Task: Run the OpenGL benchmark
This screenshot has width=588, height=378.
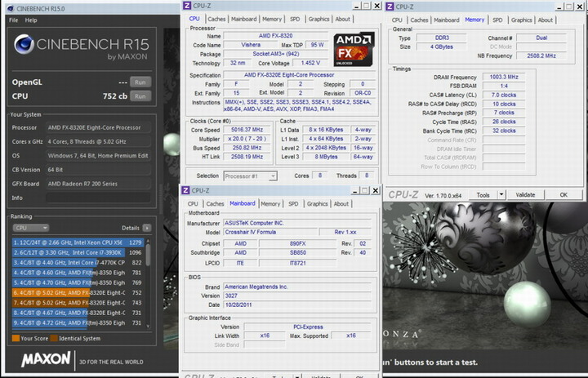Action: pyautogui.click(x=140, y=82)
